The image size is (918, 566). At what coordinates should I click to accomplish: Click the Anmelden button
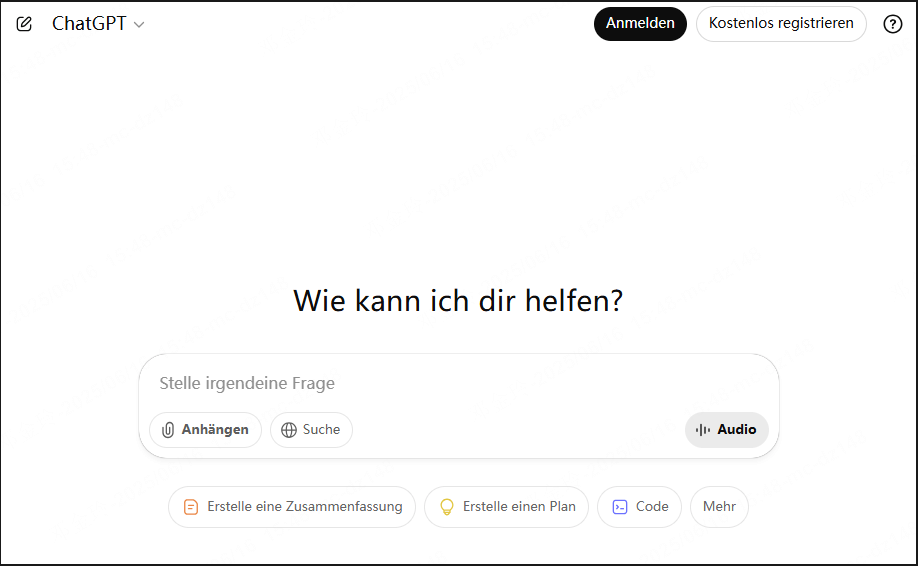click(640, 24)
